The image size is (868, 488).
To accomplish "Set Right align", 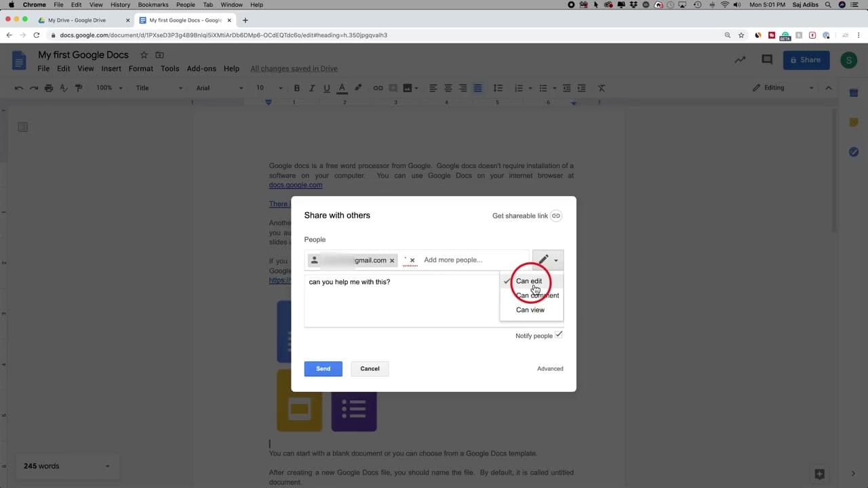I will tap(463, 88).
